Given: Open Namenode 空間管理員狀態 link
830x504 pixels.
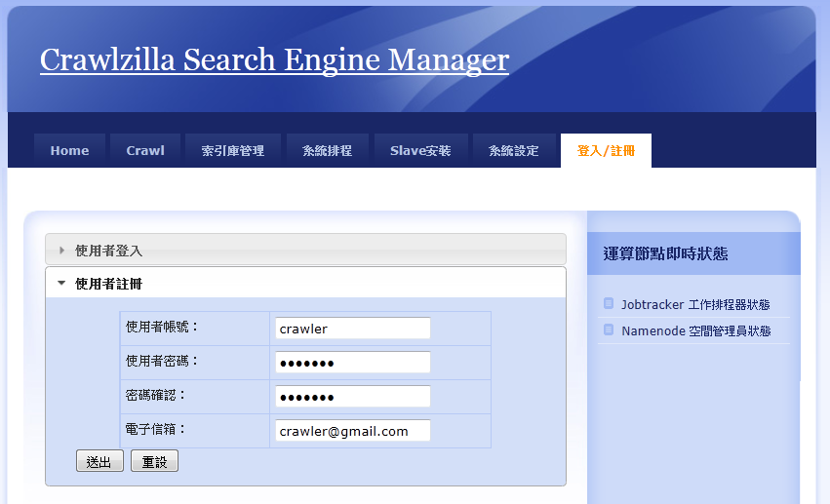Looking at the screenshot, I should pos(696,331).
